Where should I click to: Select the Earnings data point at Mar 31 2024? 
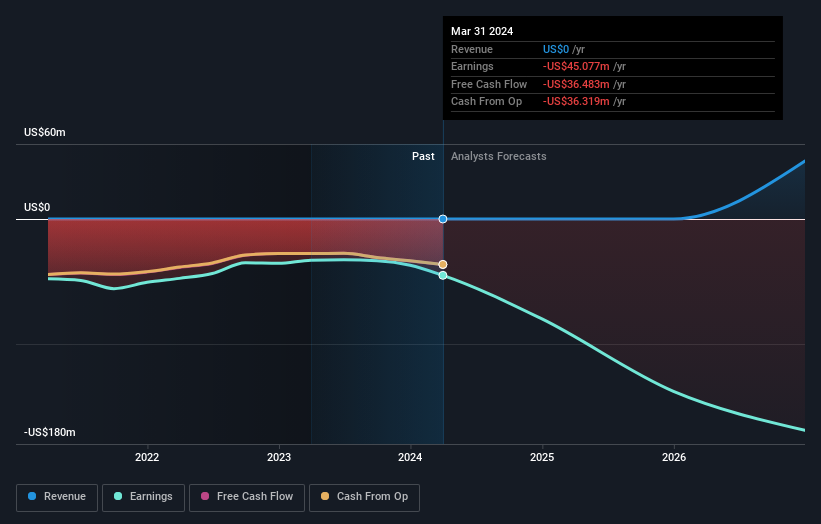[443, 275]
